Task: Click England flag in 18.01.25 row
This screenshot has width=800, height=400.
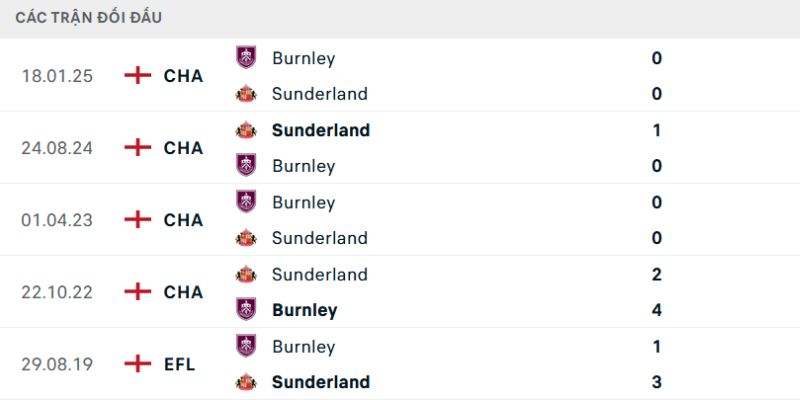Action: click(x=137, y=76)
